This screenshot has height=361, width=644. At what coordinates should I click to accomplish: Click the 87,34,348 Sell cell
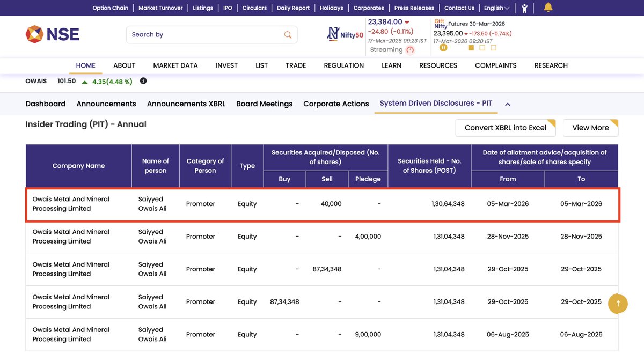click(327, 269)
